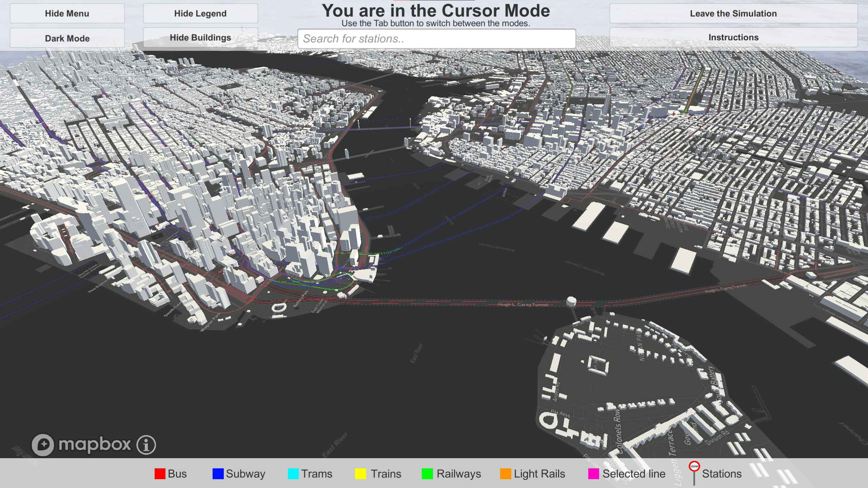The image size is (868, 488).
Task: Click the Mapbox logo
Action: pos(81,445)
